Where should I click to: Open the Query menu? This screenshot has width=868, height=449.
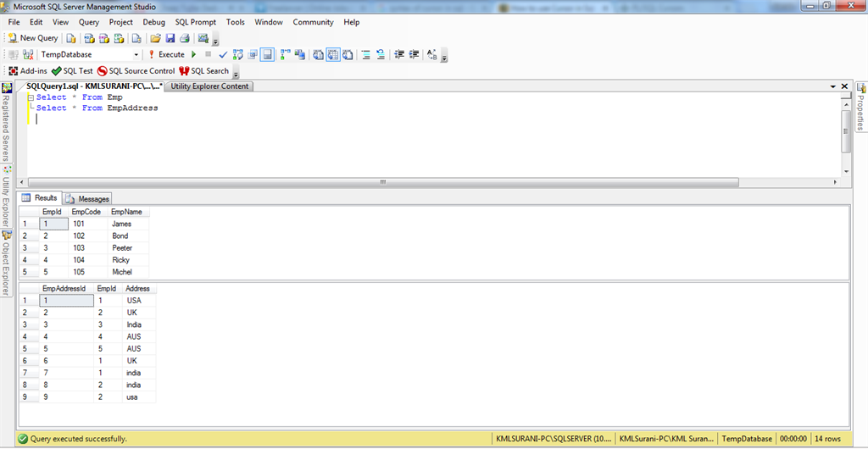(88, 22)
